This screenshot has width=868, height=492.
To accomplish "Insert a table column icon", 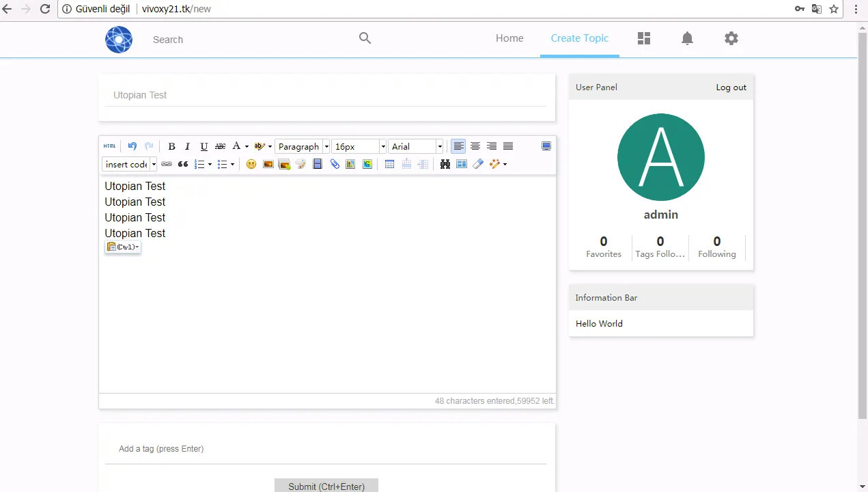I will coord(423,164).
